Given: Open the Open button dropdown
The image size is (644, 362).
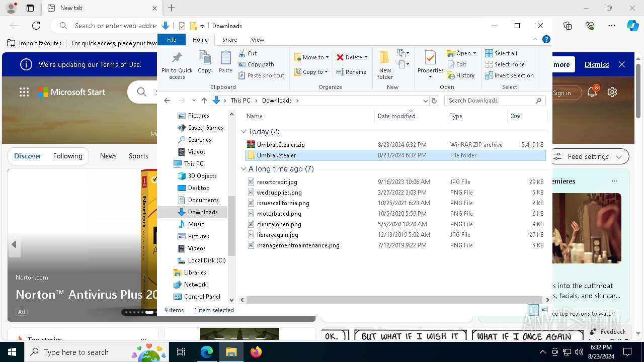Looking at the screenshot, I should pos(474,53).
